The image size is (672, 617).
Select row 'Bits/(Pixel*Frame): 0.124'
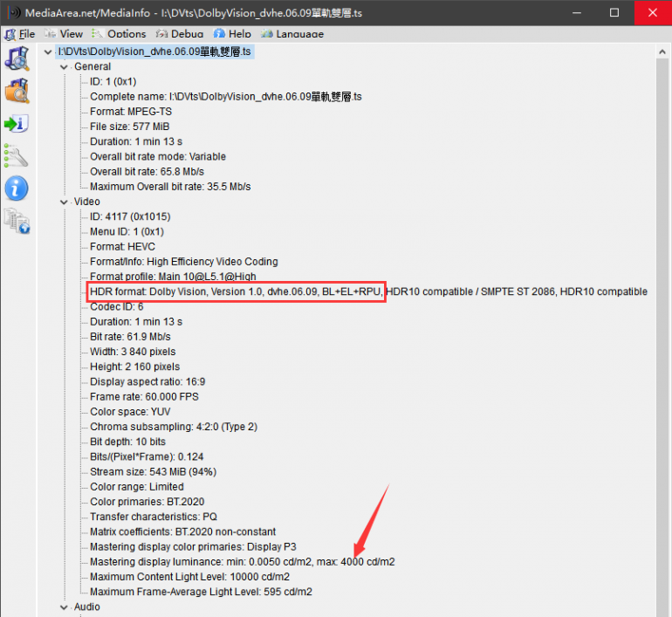click(147, 456)
